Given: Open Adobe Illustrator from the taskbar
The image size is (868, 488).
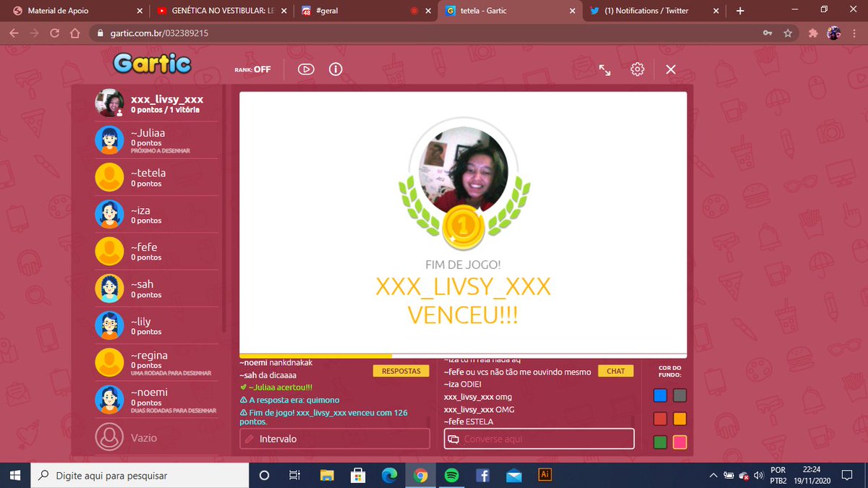Looking at the screenshot, I should tap(545, 475).
